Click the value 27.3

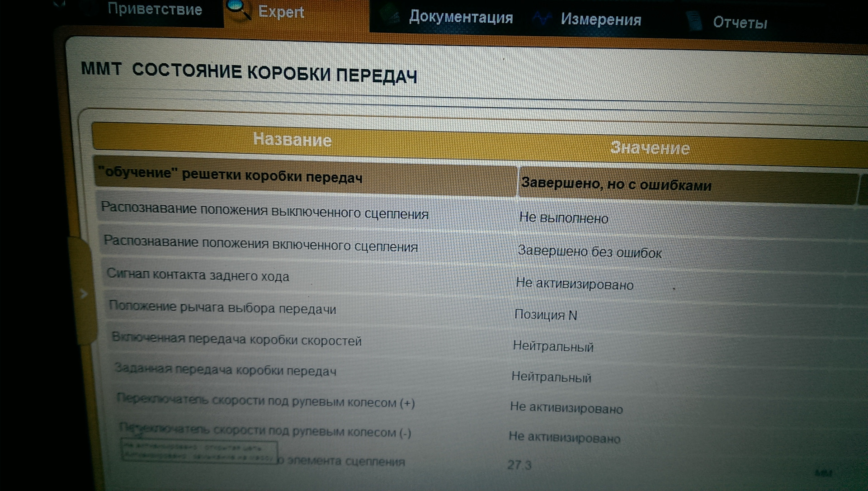[519, 465]
